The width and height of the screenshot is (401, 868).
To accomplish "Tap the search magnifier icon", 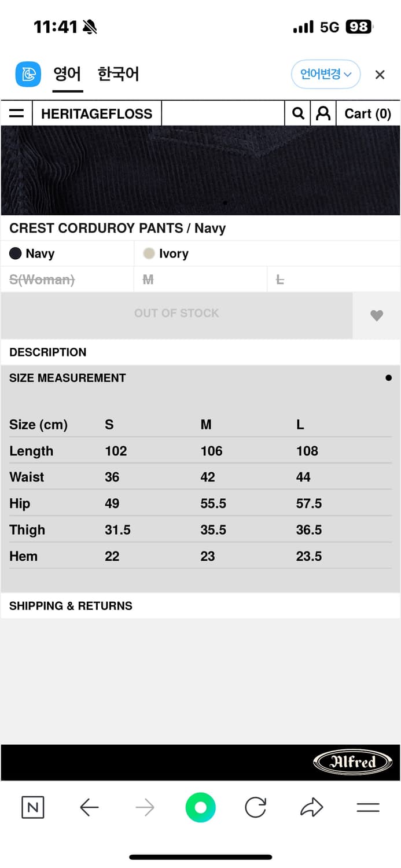I will pos(298,113).
